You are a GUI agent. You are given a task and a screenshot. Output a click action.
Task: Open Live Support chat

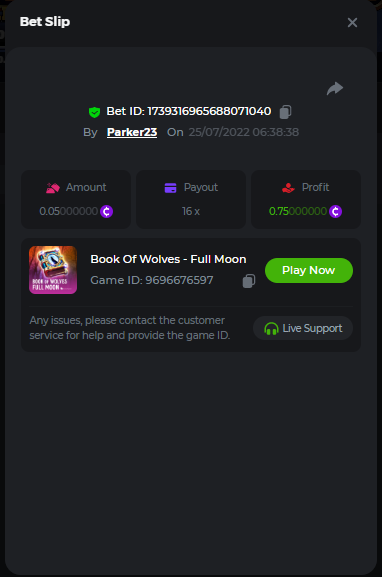(x=303, y=328)
